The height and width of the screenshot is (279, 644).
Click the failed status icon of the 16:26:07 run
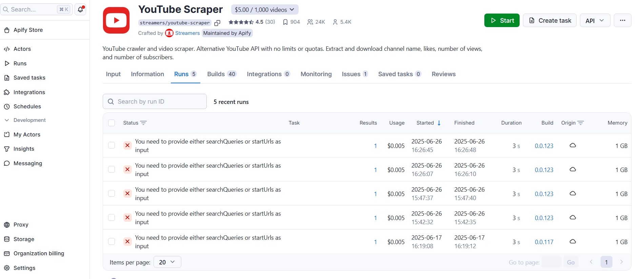tap(127, 169)
